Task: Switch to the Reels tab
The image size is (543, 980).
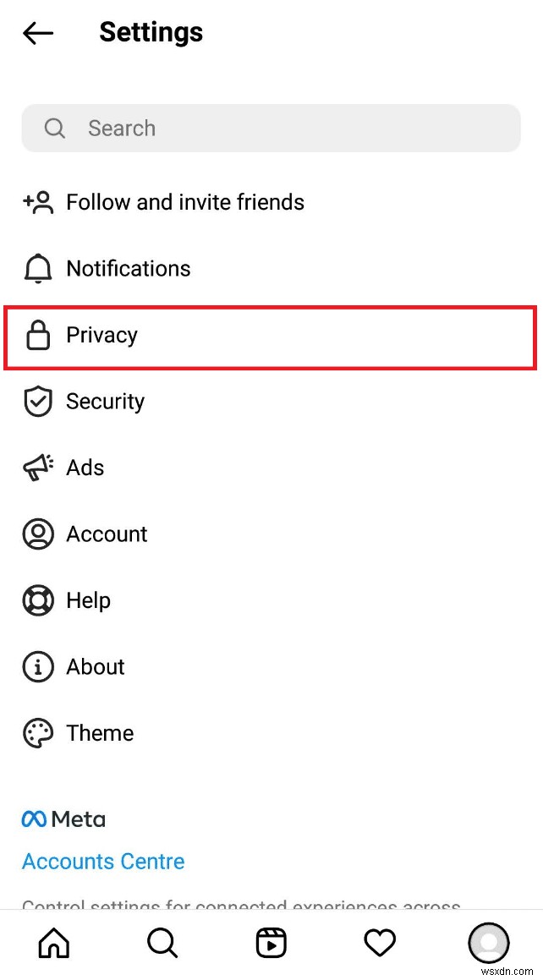Action: [271, 943]
